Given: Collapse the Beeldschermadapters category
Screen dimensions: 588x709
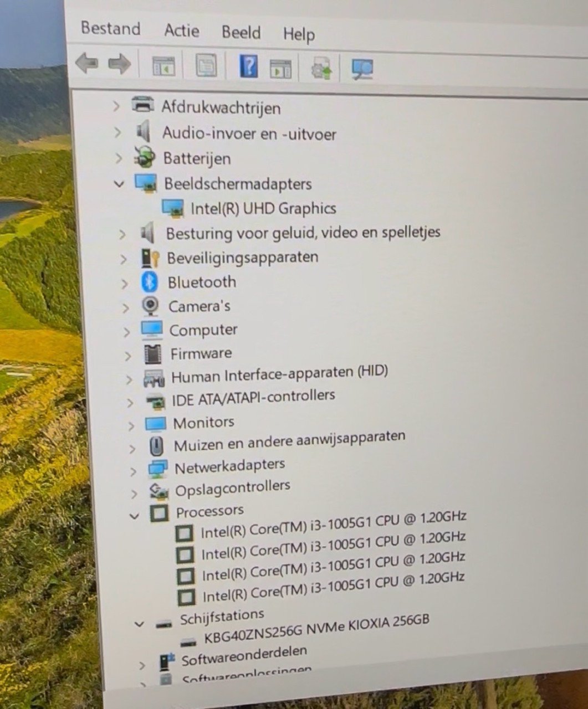Looking at the screenshot, I should 119,183.
